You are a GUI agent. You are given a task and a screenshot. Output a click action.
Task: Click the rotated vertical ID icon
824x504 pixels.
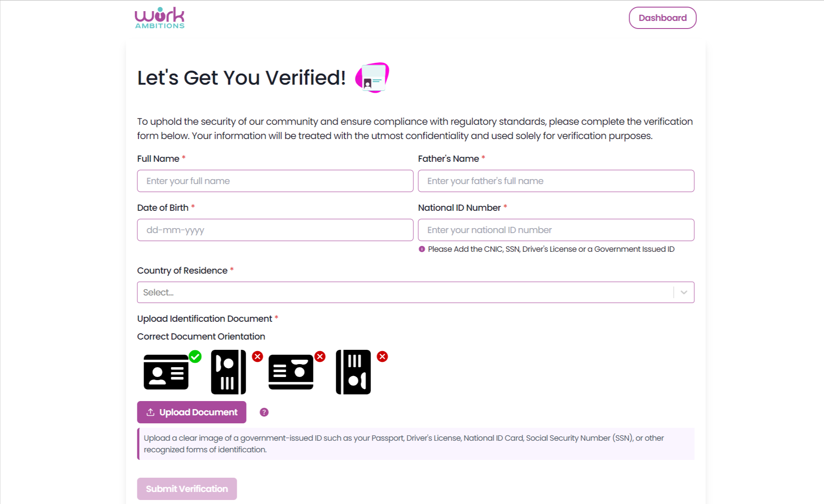pyautogui.click(x=228, y=372)
